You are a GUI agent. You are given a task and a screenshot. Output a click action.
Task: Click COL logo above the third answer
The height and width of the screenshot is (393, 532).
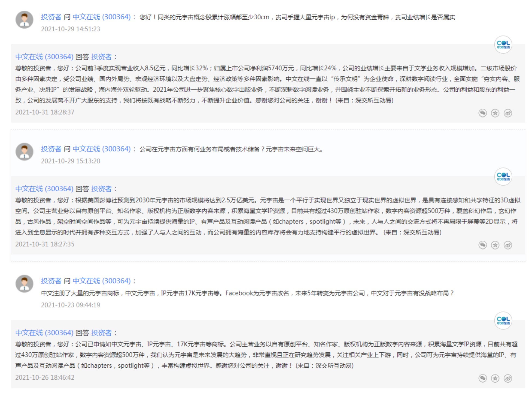[x=503, y=320]
